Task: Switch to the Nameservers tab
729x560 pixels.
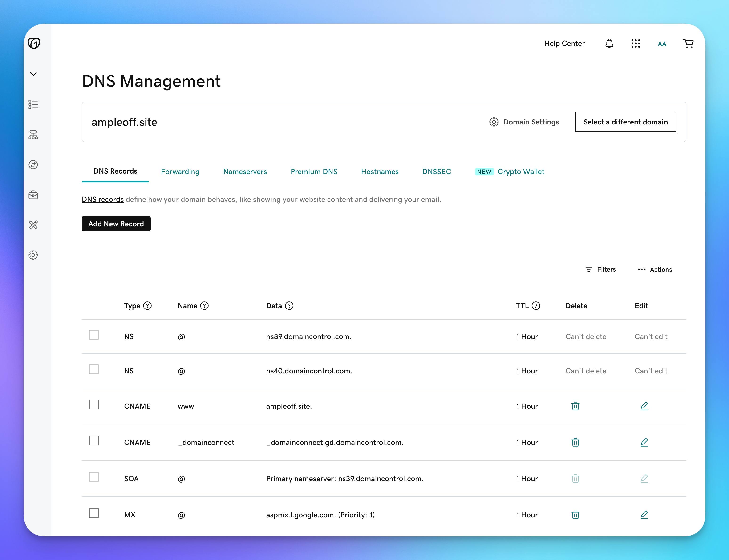Action: click(245, 172)
